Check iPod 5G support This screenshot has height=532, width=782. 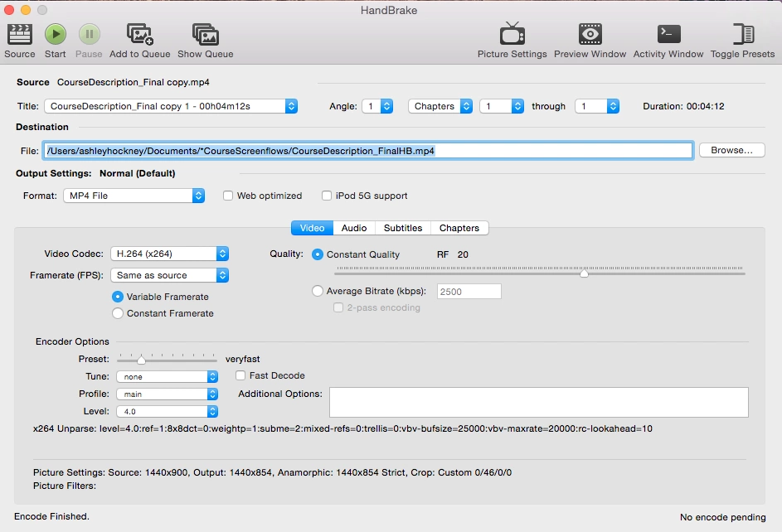(x=327, y=196)
